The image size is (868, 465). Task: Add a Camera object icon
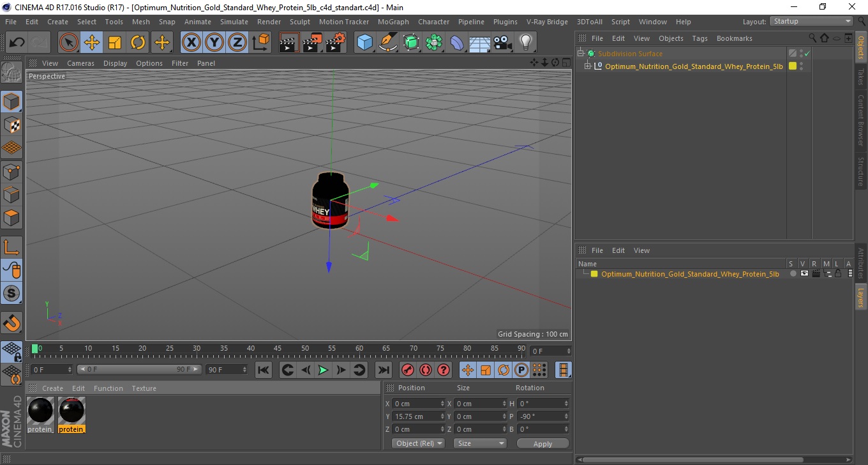click(x=503, y=43)
